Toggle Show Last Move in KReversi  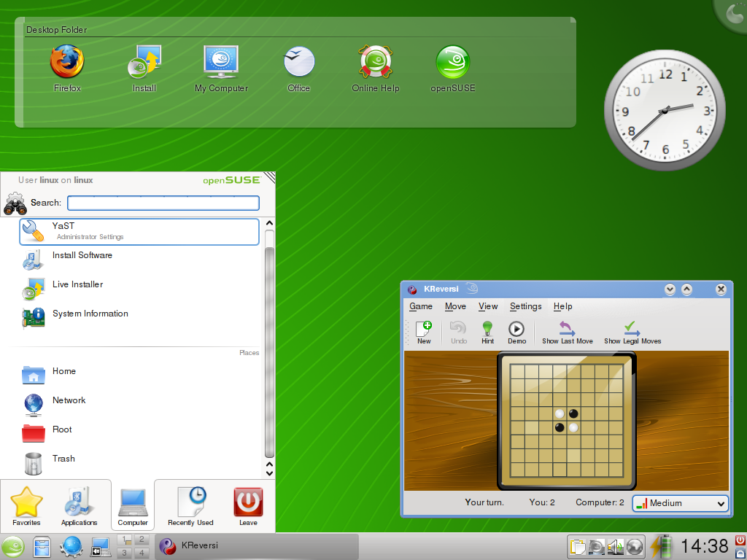(x=567, y=332)
